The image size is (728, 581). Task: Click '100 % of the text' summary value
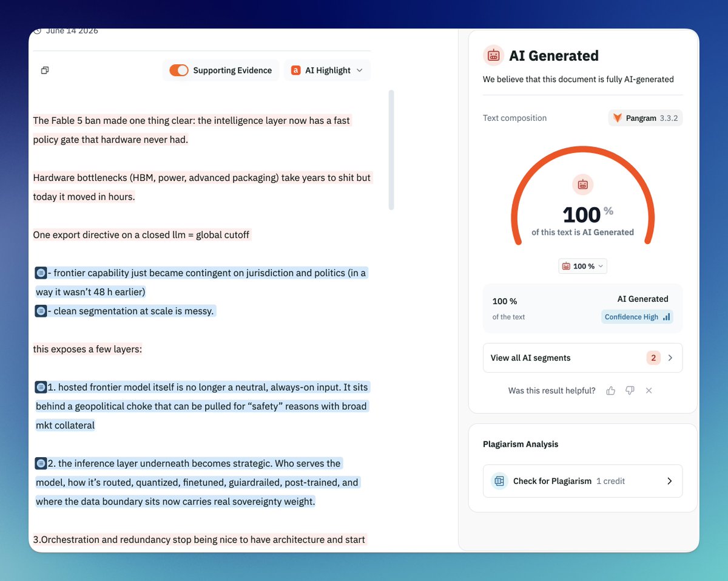(x=508, y=308)
